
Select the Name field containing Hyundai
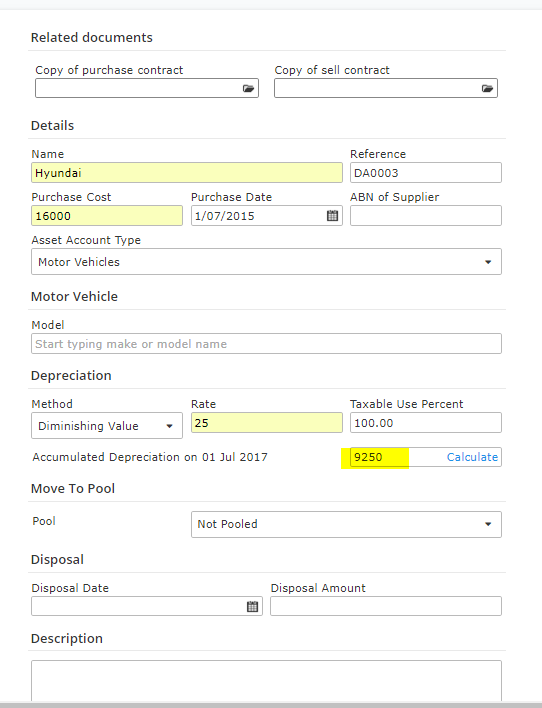tap(187, 173)
